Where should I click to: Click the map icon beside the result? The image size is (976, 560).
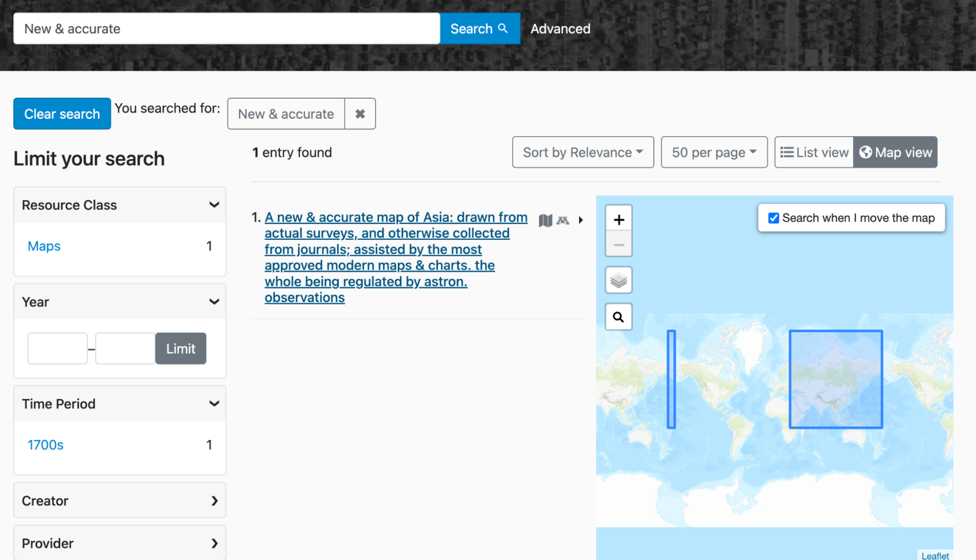click(545, 220)
